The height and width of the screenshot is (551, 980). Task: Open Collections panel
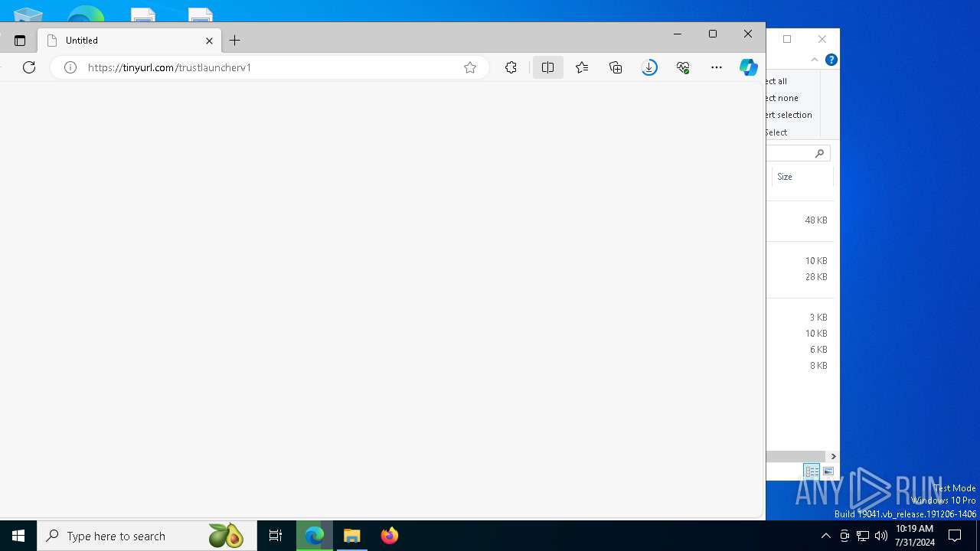tap(616, 67)
